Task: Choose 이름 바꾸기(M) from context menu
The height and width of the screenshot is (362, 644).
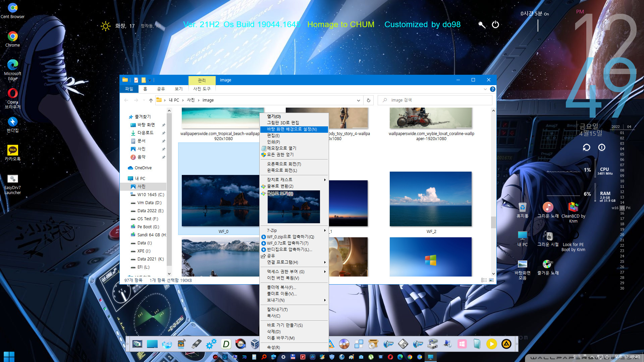Action: [294, 338]
